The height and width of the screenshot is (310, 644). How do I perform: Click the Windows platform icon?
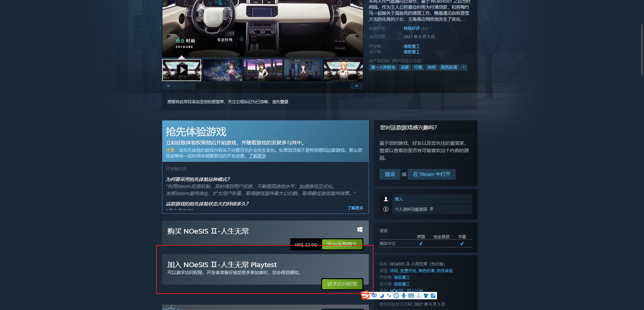(x=360, y=229)
